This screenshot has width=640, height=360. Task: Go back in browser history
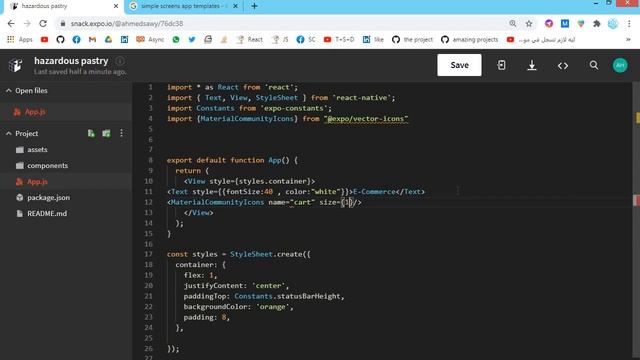(x=11, y=24)
